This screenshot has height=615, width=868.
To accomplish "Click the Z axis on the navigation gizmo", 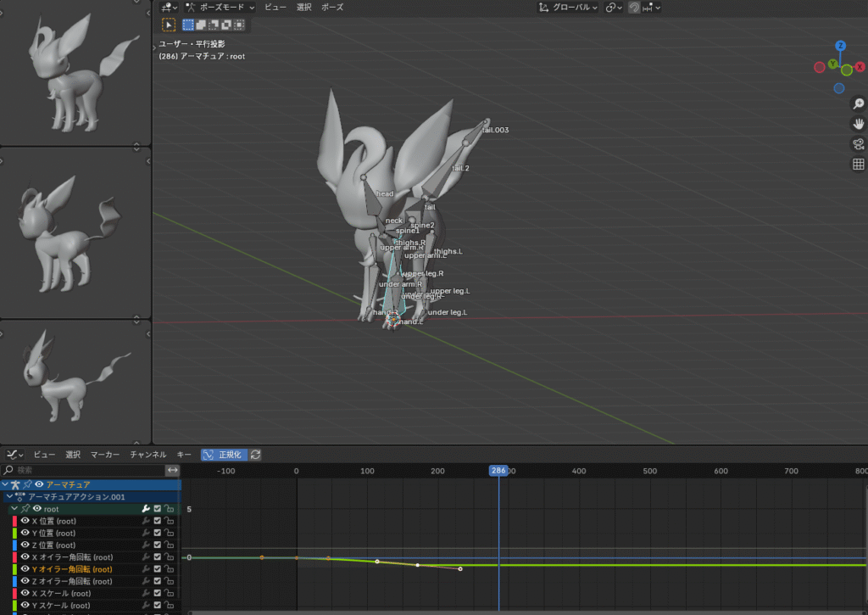I will 840,46.
